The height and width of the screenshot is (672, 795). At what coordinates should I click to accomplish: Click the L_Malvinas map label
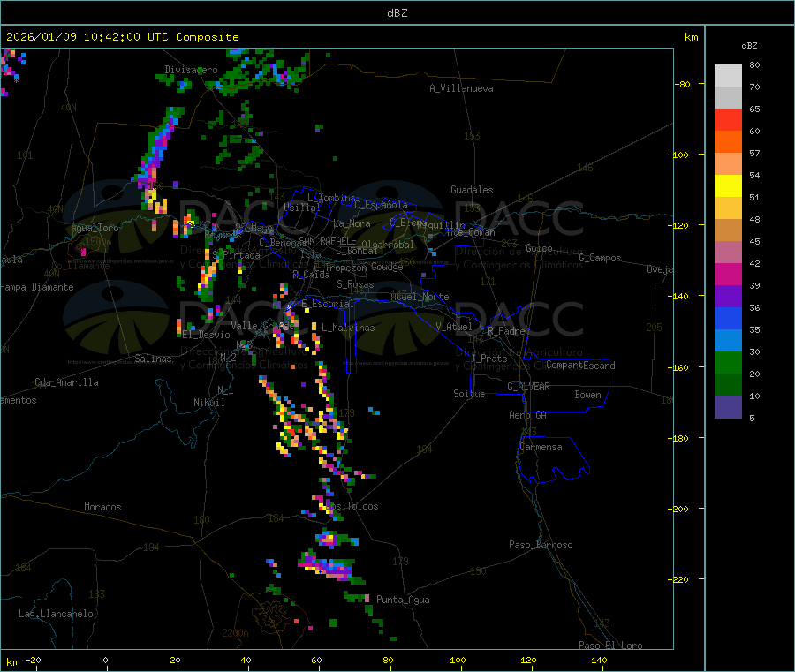point(348,328)
